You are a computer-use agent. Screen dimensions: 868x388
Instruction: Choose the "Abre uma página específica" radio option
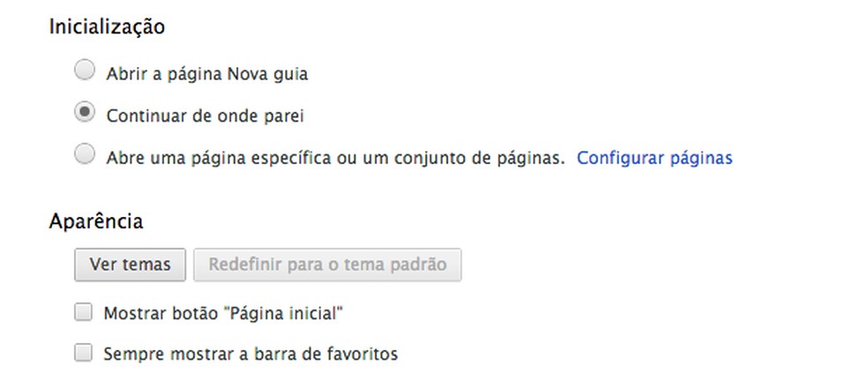point(85,155)
